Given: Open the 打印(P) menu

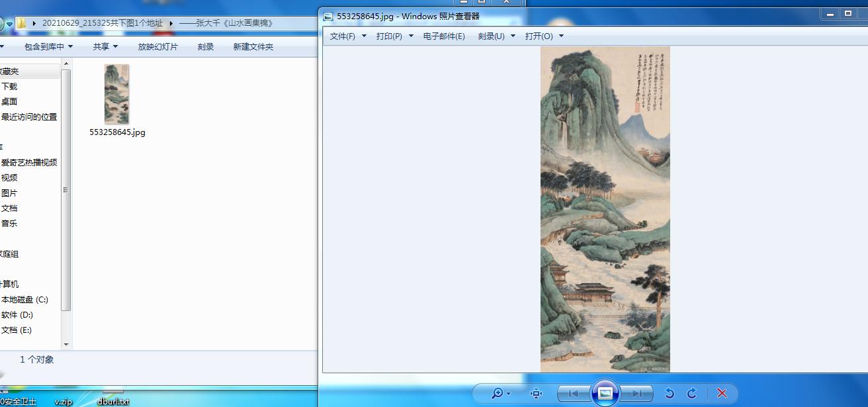Looking at the screenshot, I should [x=389, y=36].
